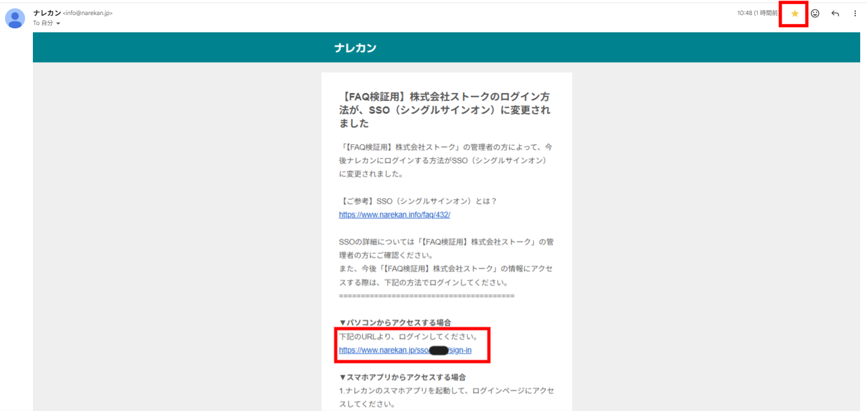868x411 pixels.
Task: Expand recipient details next to "To 自分"
Action: tap(58, 23)
